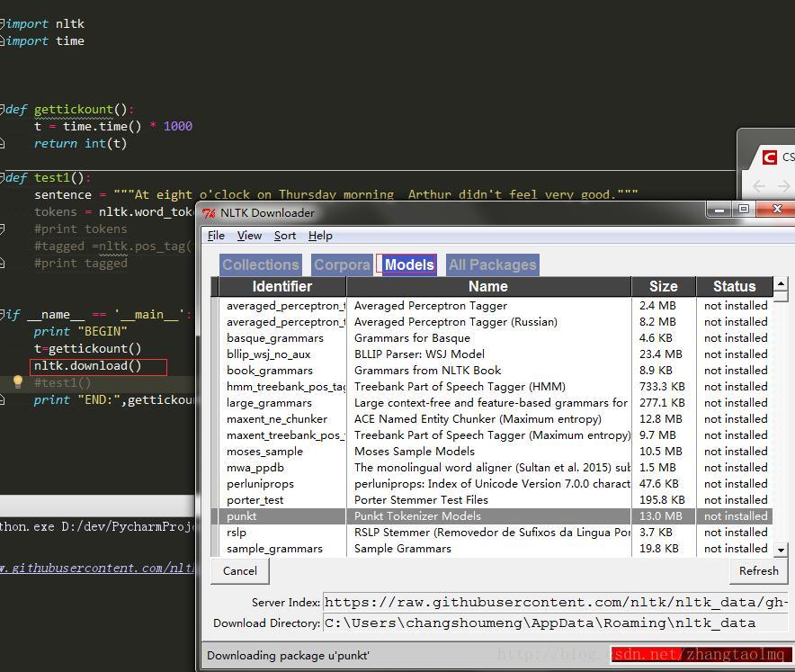This screenshot has width=795, height=672.
Task: Click the 'Downloading package' status bar text
Action: pyautogui.click(x=288, y=655)
